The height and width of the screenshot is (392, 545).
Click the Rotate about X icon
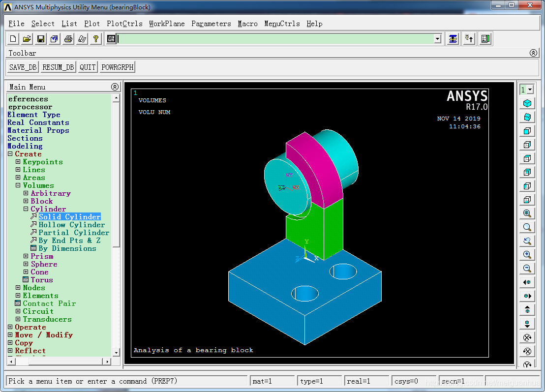(x=527, y=337)
